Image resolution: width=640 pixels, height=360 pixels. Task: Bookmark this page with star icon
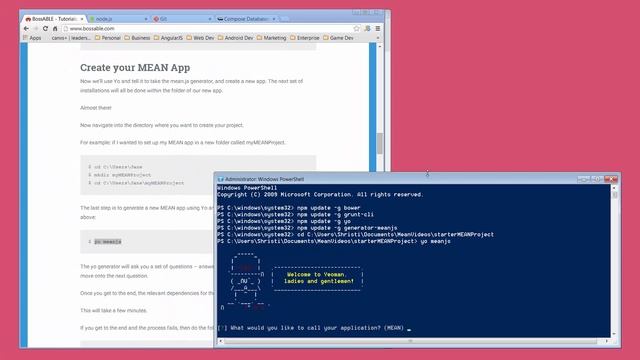point(356,28)
